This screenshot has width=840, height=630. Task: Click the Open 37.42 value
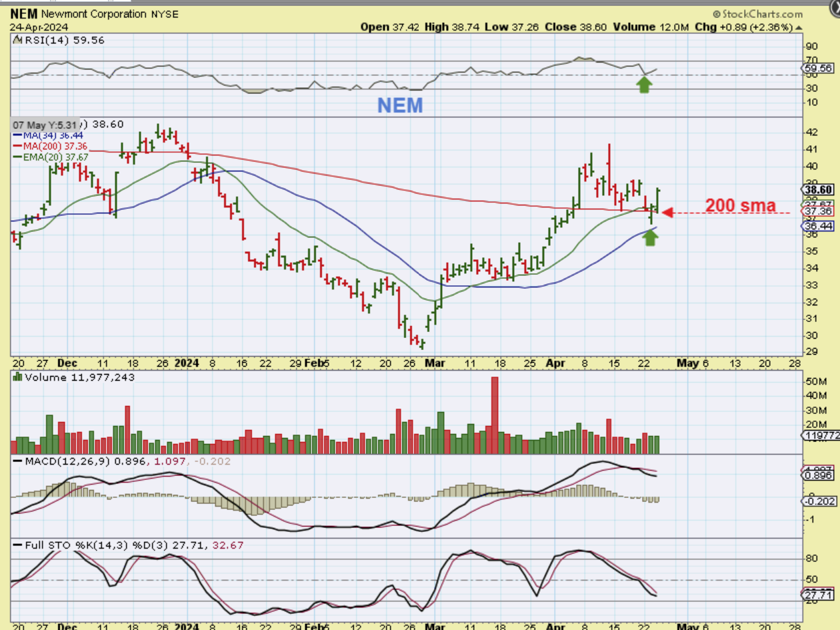click(391, 27)
